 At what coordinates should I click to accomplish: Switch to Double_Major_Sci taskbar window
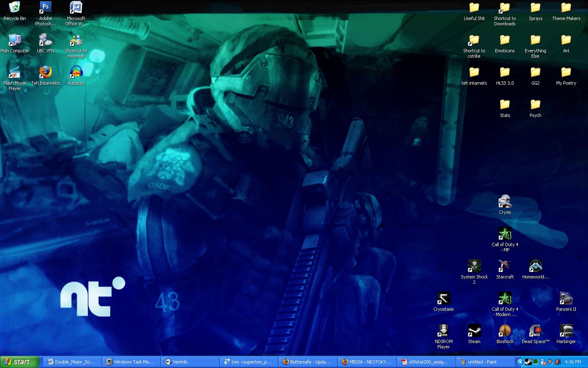pyautogui.click(x=72, y=362)
